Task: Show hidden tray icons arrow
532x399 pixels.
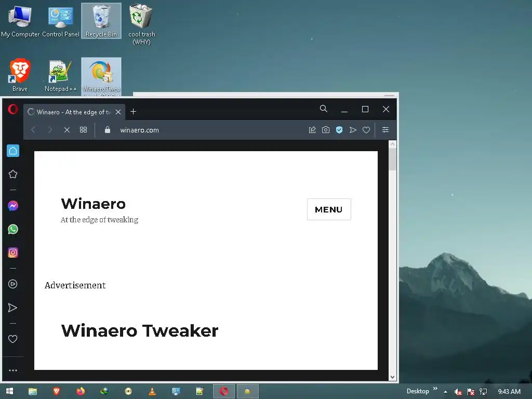Action: [x=445, y=392]
